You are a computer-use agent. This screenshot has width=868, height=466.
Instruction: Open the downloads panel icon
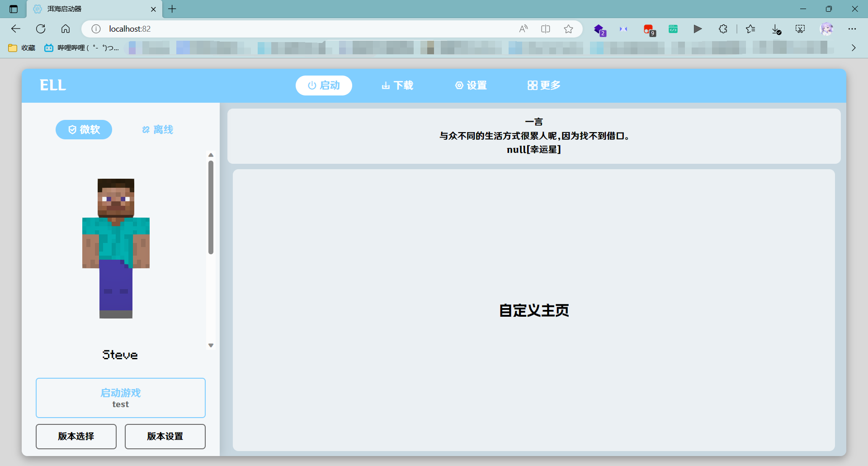click(x=776, y=29)
